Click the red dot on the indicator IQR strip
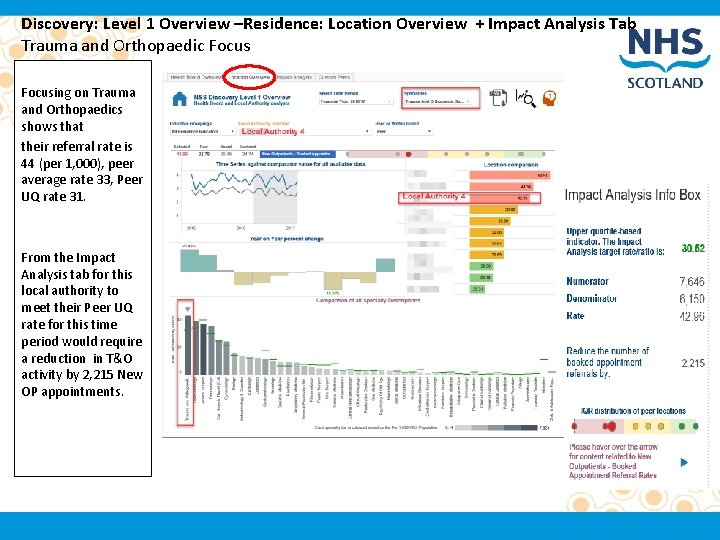The width and height of the screenshot is (720, 540). 409,154
